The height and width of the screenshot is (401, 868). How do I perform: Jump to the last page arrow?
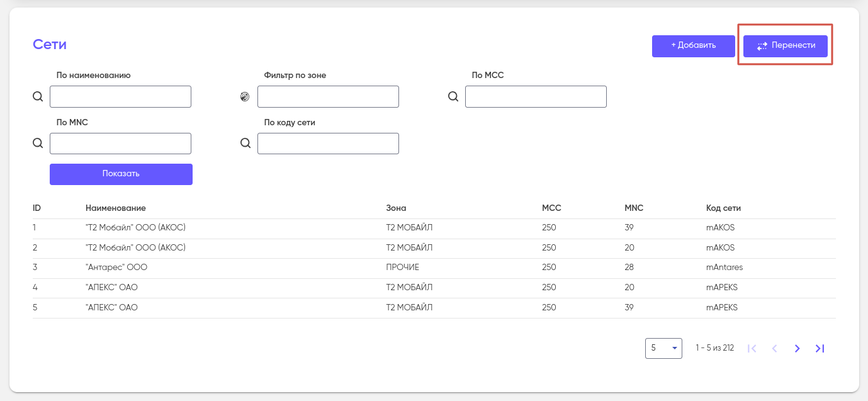820,348
